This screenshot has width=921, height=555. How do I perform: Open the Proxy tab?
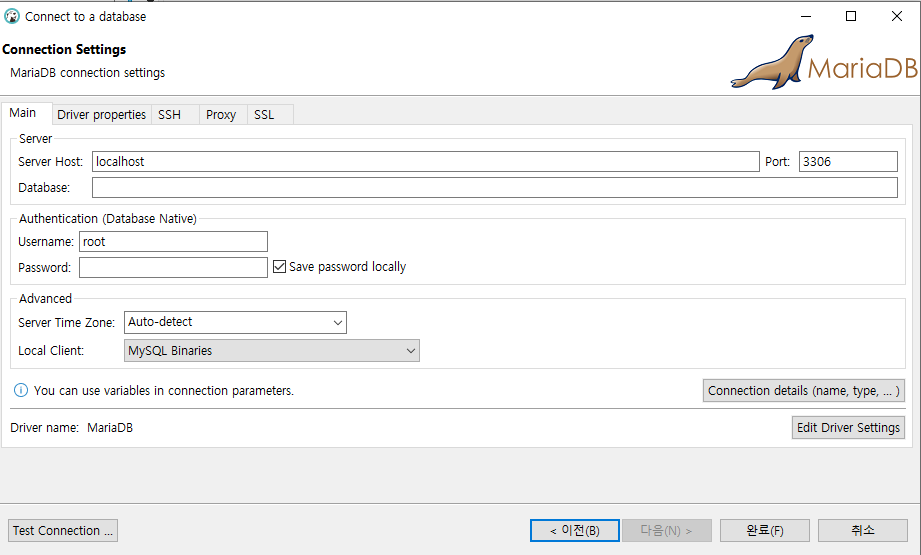pyautogui.click(x=221, y=115)
